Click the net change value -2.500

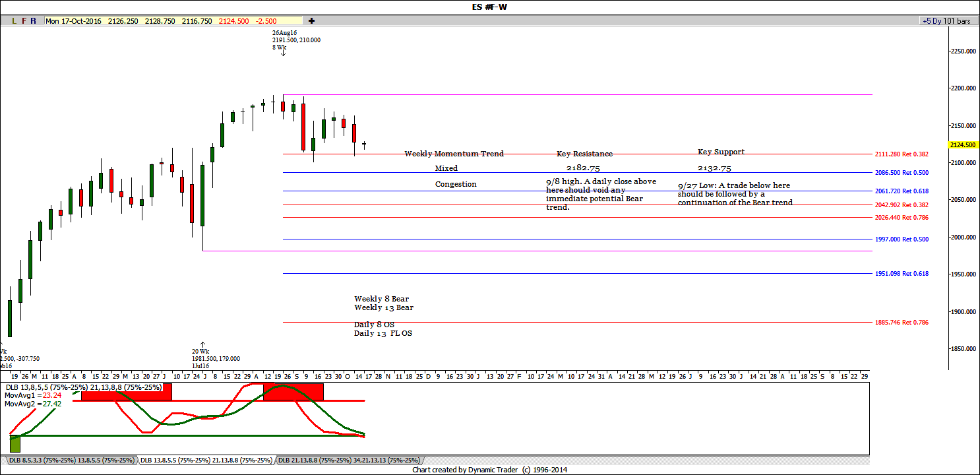tap(266, 21)
